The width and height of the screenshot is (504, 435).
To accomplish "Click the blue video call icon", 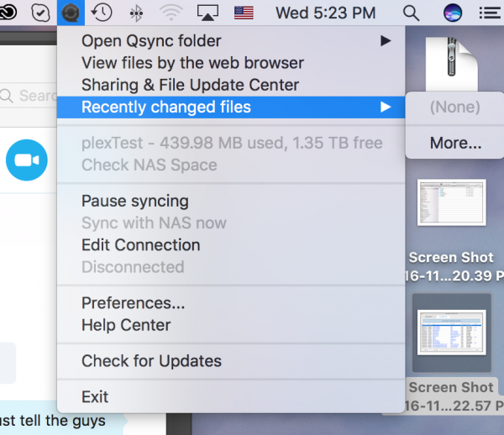I will tap(27, 160).
